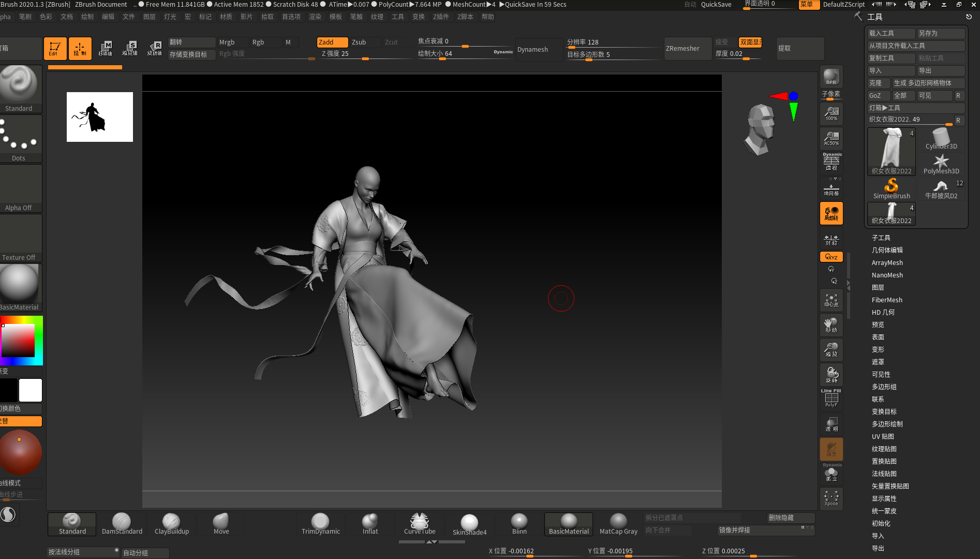This screenshot has height=559, width=980.
Task: Open the 渲染 menu
Action: pyautogui.click(x=315, y=17)
